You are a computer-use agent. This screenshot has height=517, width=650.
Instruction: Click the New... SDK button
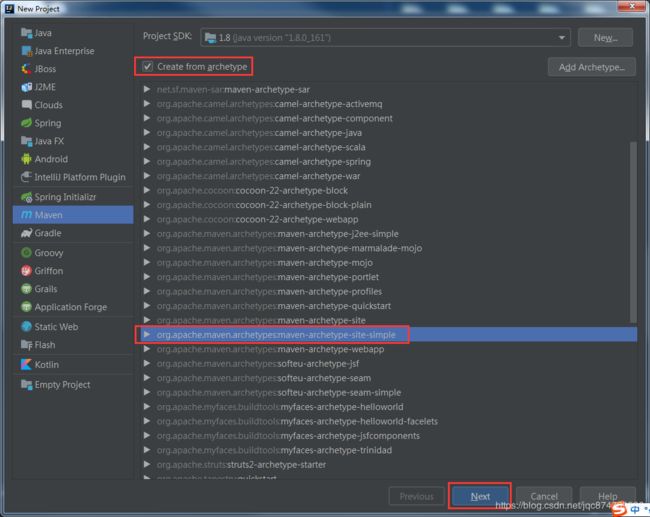click(x=605, y=38)
